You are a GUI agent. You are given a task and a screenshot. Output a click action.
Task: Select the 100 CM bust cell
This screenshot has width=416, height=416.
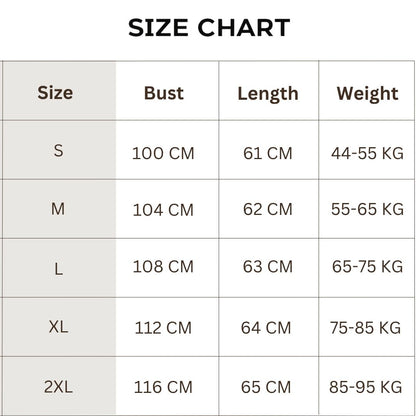coord(163,154)
